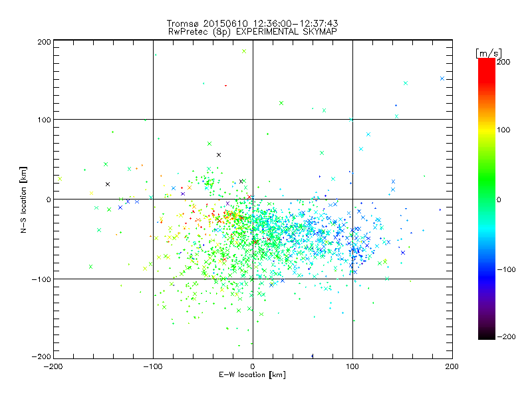Click the red section of the velocity colorbar
The image size is (532, 399).
click(x=487, y=70)
